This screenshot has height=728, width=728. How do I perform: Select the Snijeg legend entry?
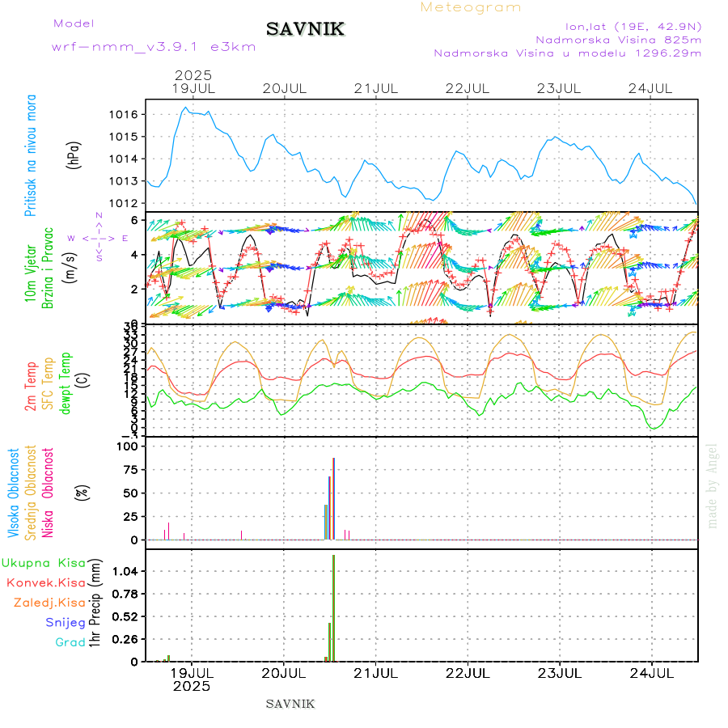pos(65,622)
